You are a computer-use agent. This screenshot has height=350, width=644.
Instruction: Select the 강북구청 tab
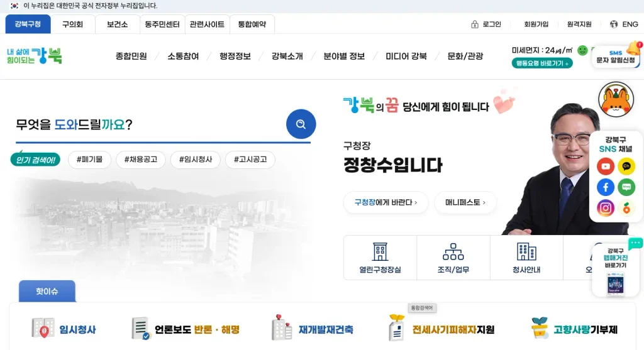(x=28, y=25)
